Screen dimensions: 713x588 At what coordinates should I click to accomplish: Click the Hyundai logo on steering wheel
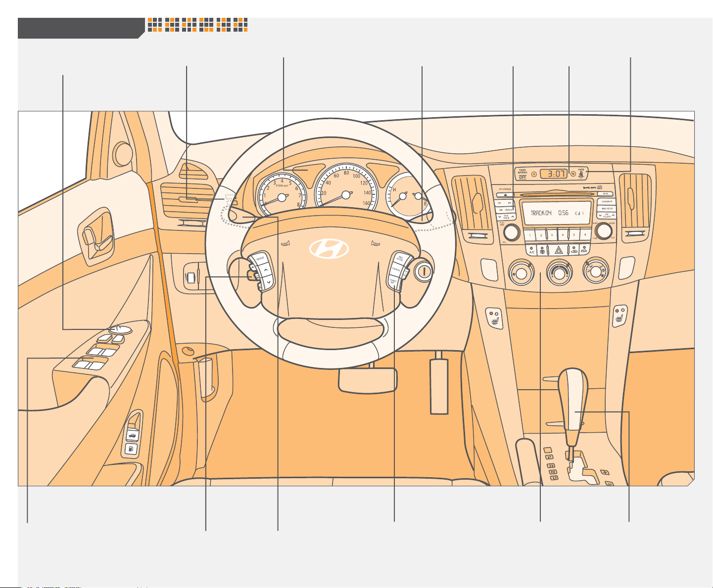[x=329, y=248]
